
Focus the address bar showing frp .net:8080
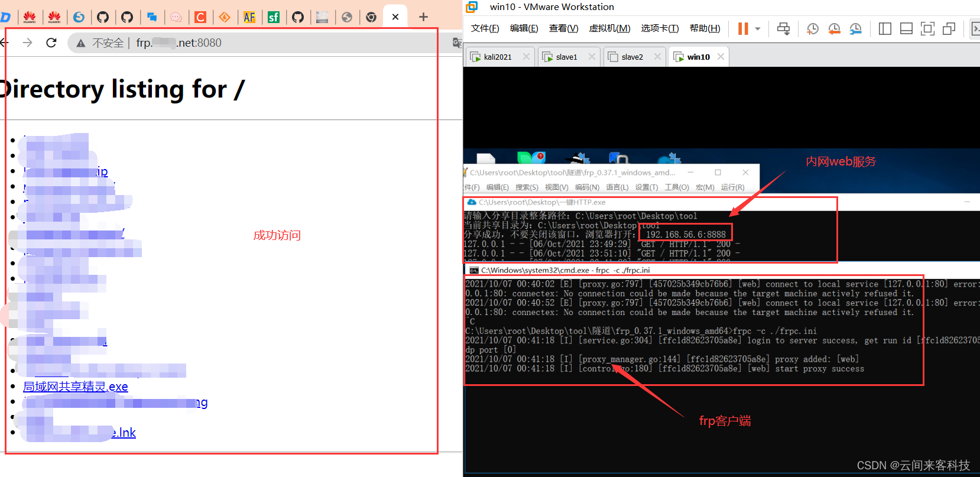tap(260, 43)
